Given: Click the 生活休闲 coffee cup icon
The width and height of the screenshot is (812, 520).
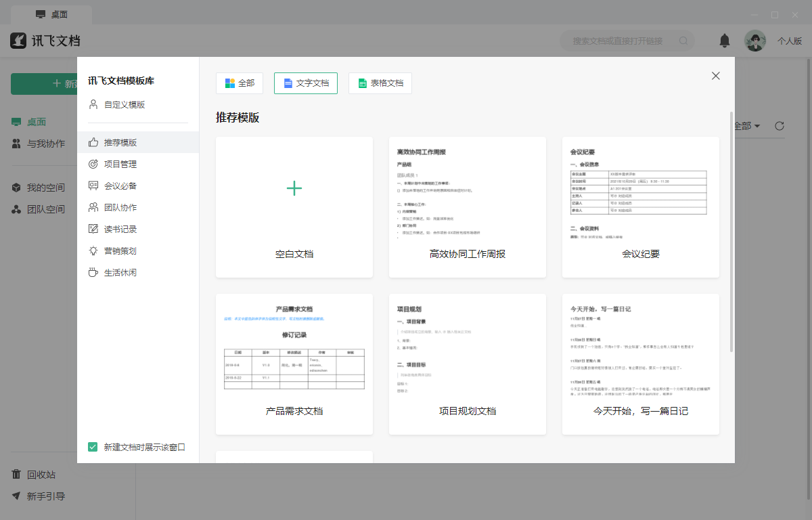Looking at the screenshot, I should [x=93, y=273].
